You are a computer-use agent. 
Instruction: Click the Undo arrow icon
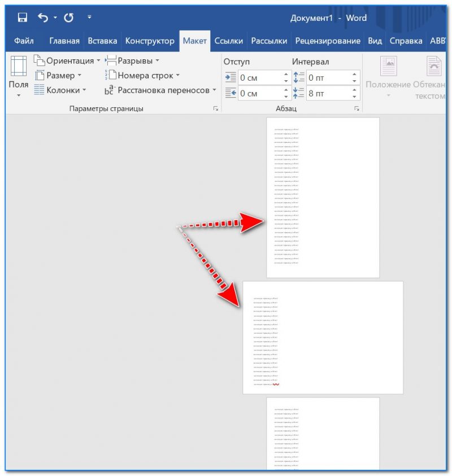42,18
